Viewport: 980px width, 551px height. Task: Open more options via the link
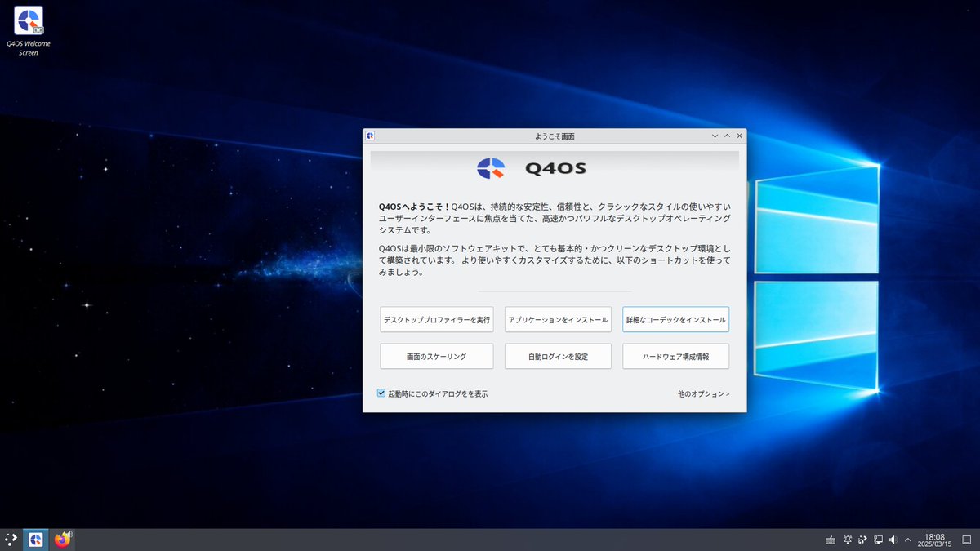coord(704,393)
